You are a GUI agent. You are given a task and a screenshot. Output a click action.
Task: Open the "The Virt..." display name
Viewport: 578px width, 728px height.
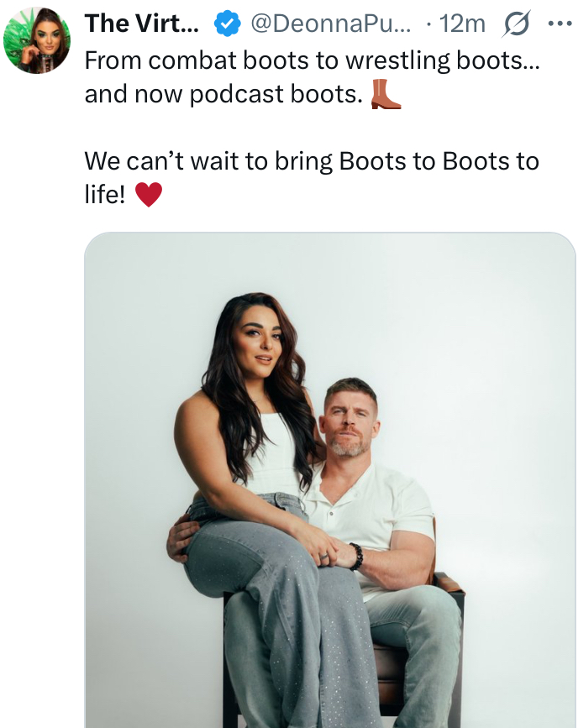(142, 24)
